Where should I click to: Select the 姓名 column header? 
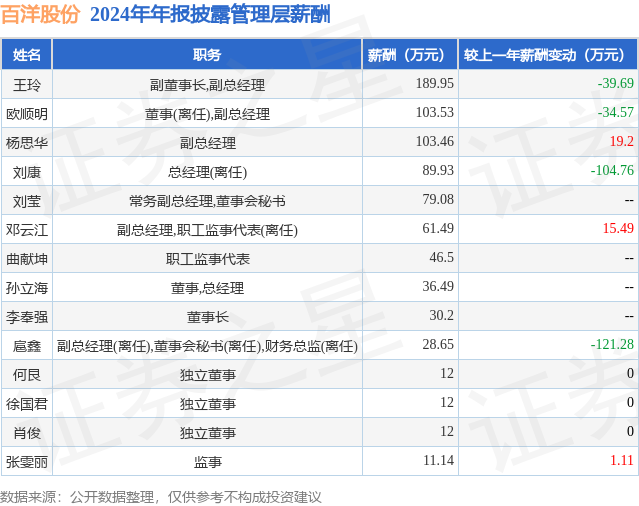click(26, 54)
